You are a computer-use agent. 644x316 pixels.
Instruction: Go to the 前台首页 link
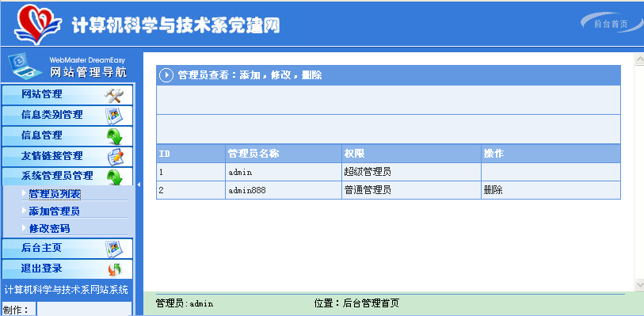(x=611, y=25)
